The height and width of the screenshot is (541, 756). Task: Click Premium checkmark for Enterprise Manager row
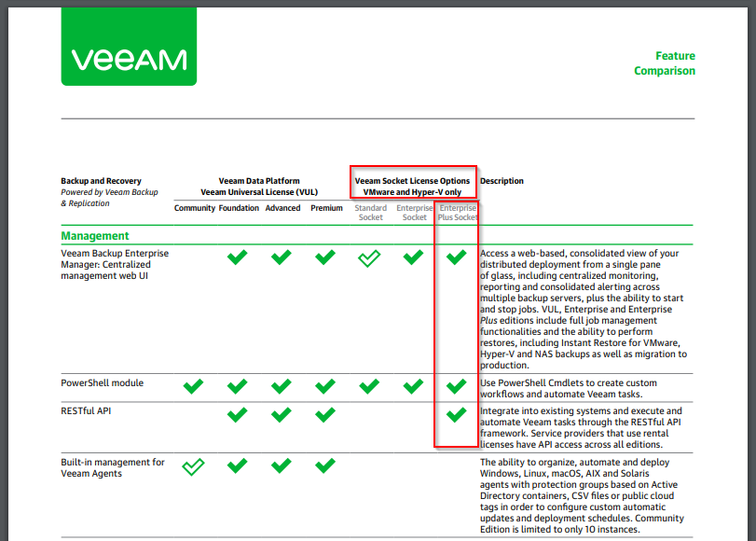325,257
